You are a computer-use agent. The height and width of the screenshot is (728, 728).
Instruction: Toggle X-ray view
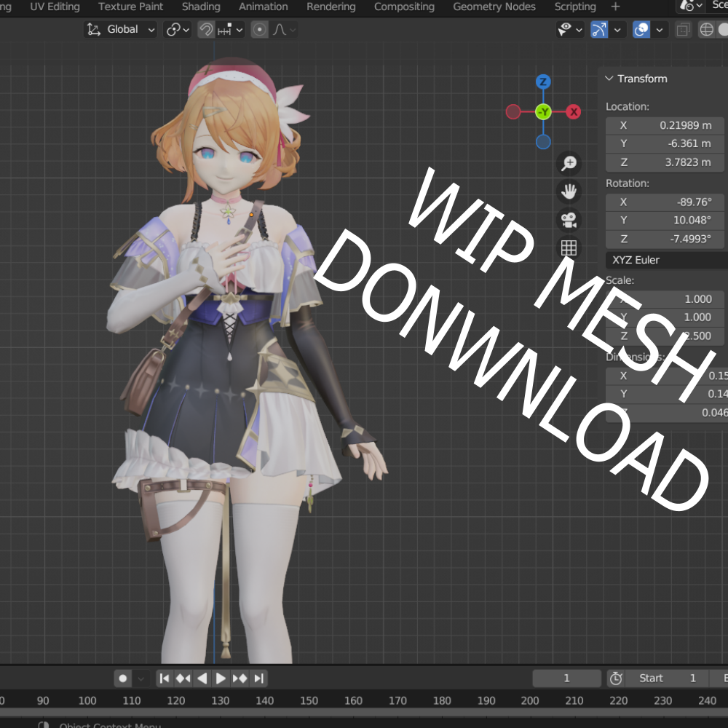(x=683, y=30)
